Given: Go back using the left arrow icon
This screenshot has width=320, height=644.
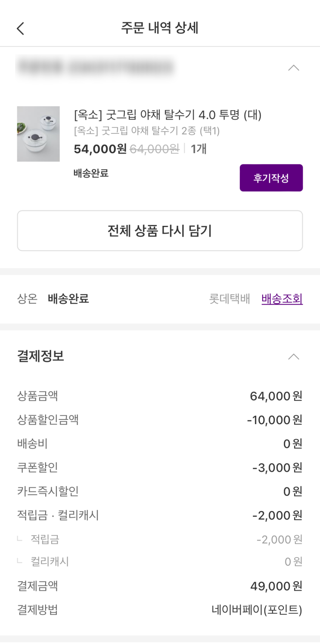Looking at the screenshot, I should (20, 28).
